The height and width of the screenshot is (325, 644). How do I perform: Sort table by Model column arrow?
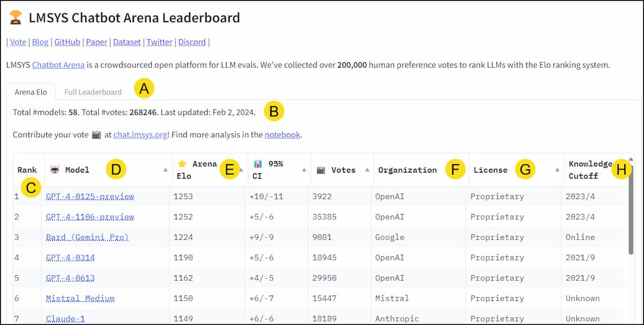pos(165,169)
